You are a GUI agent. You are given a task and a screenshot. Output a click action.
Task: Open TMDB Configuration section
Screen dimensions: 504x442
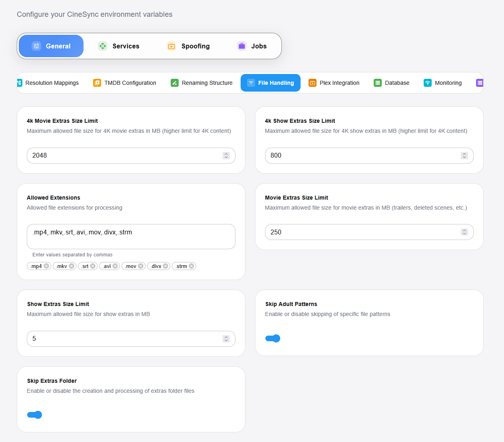(125, 83)
